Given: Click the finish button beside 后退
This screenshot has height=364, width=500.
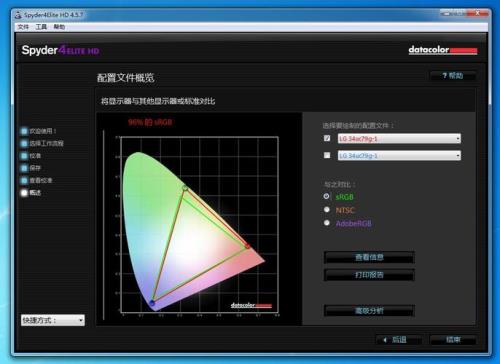Looking at the screenshot, I should (453, 340).
